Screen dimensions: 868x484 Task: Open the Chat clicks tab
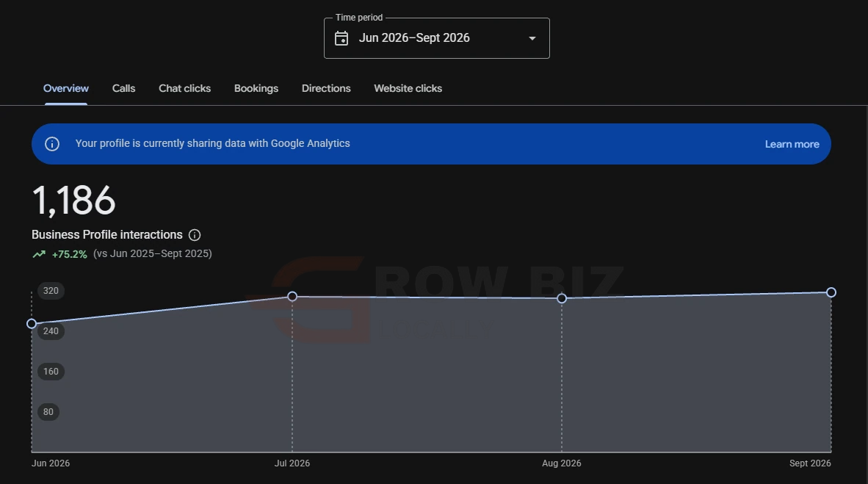[x=185, y=89]
